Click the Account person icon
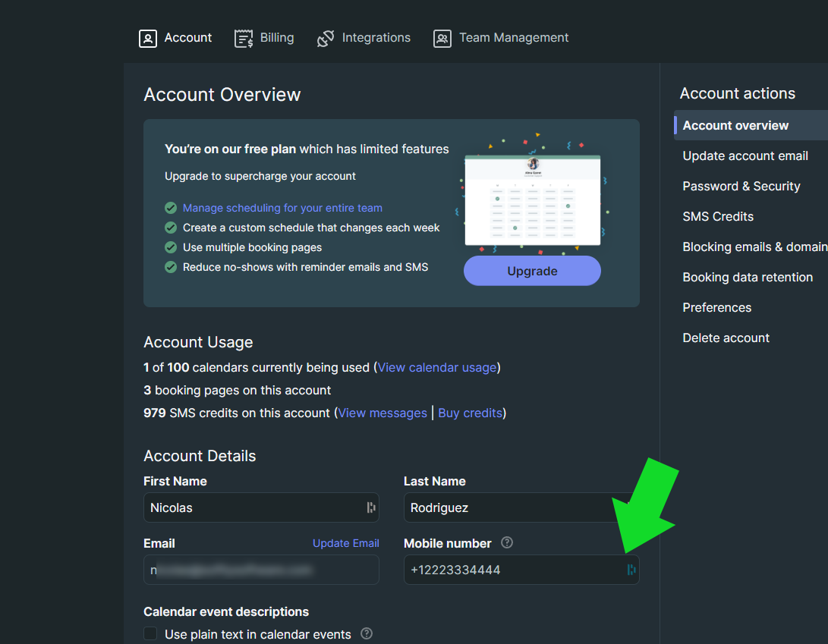The height and width of the screenshot is (644, 828). click(x=148, y=39)
